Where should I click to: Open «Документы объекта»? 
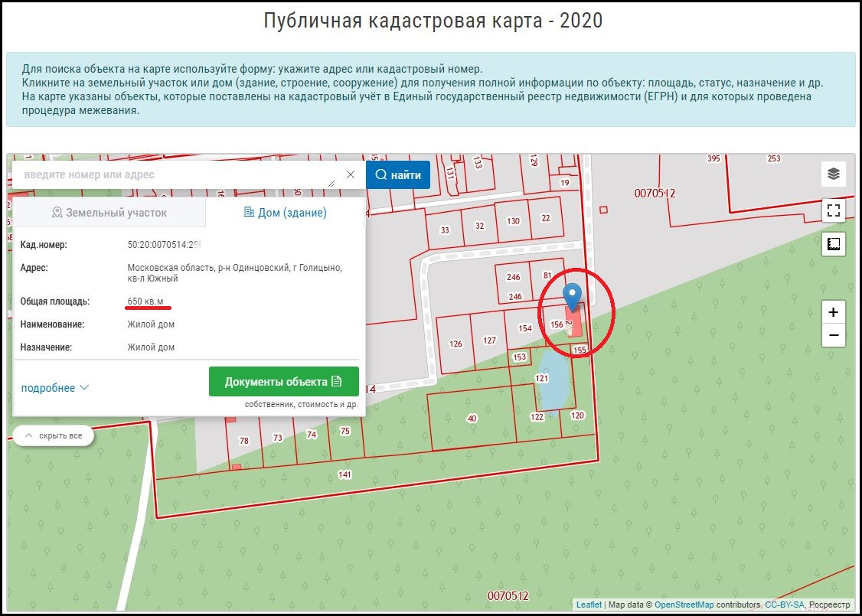pos(283,382)
